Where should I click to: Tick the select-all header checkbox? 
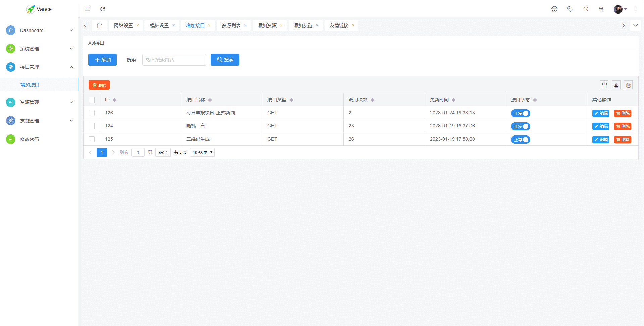92,100
